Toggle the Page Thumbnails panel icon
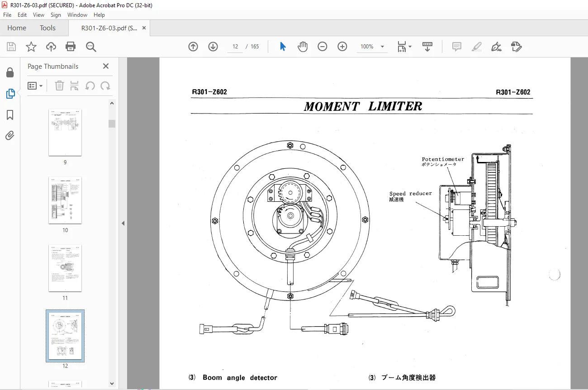588x390 pixels. click(10, 94)
